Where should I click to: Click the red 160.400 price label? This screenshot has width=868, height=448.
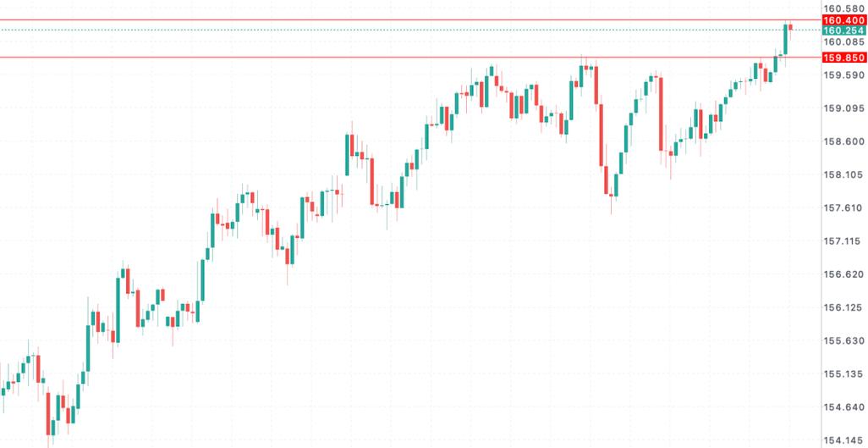(x=843, y=20)
